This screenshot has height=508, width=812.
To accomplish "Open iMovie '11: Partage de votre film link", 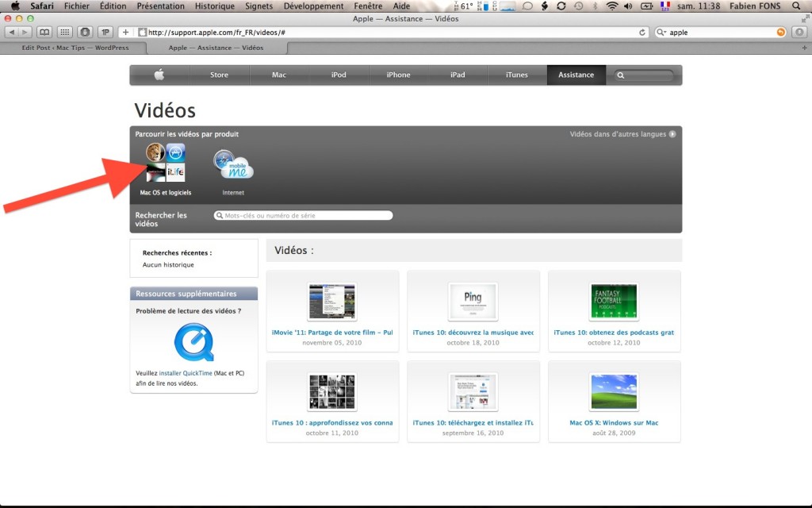I will pos(332,333).
